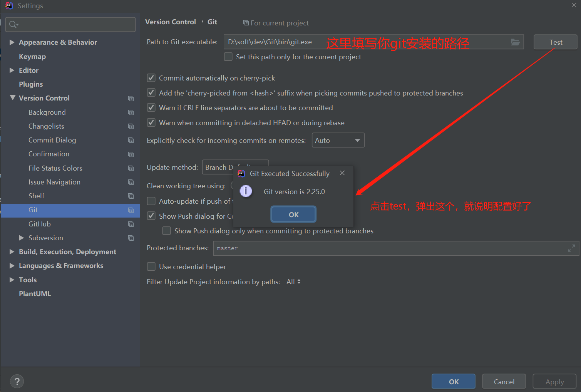Open Version Control breadcrumb at top
Viewport: 581px width, 392px height.
(x=171, y=22)
